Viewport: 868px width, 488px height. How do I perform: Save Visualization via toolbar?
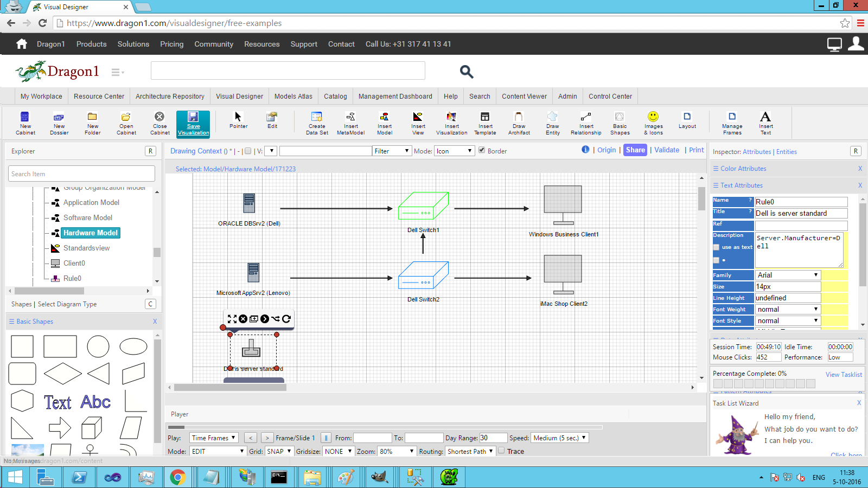pyautogui.click(x=193, y=124)
